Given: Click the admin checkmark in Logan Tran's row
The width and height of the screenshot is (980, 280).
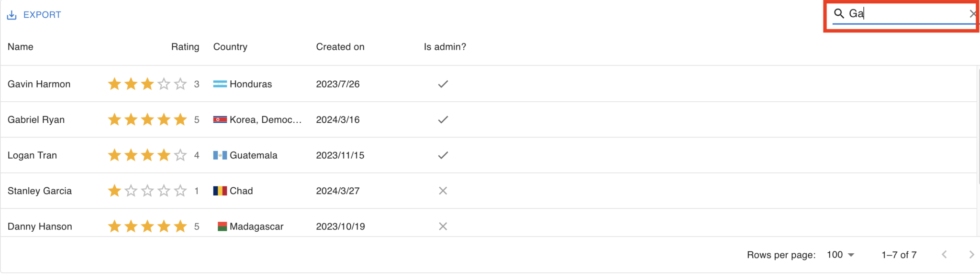Looking at the screenshot, I should click(443, 155).
